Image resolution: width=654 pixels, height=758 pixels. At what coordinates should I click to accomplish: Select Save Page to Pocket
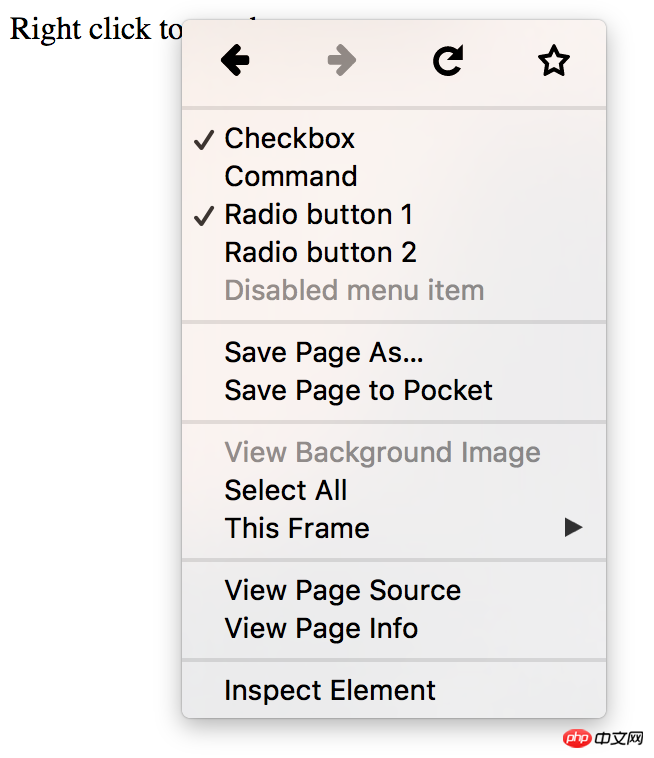point(358,391)
